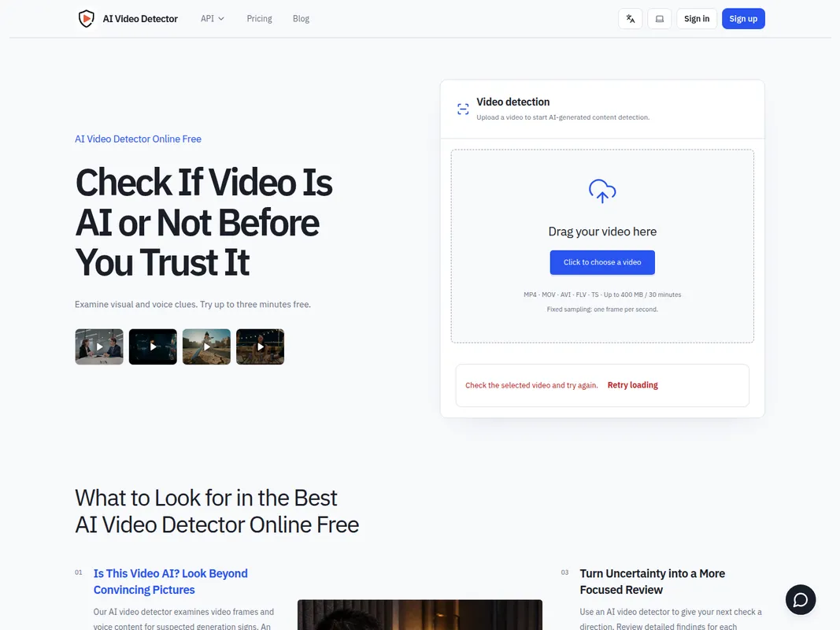Click the Drag your video here dropzone text
Screen dimensions: 840x630
click(x=602, y=232)
